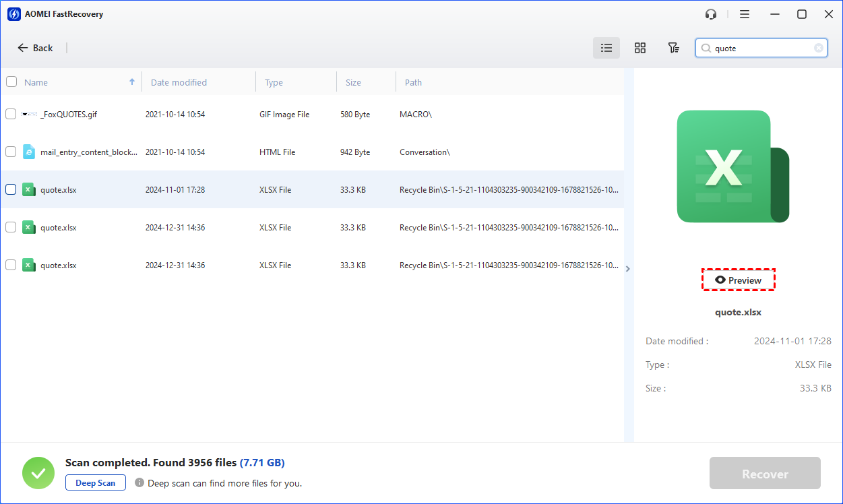This screenshot has height=504, width=843.
Task: Click the Recover button
Action: 765,473
